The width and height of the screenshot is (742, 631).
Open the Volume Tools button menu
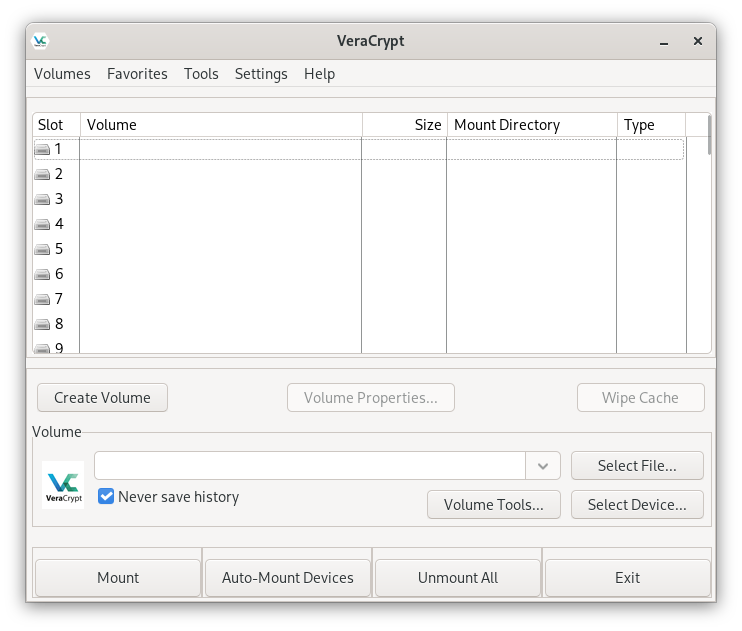[494, 505]
